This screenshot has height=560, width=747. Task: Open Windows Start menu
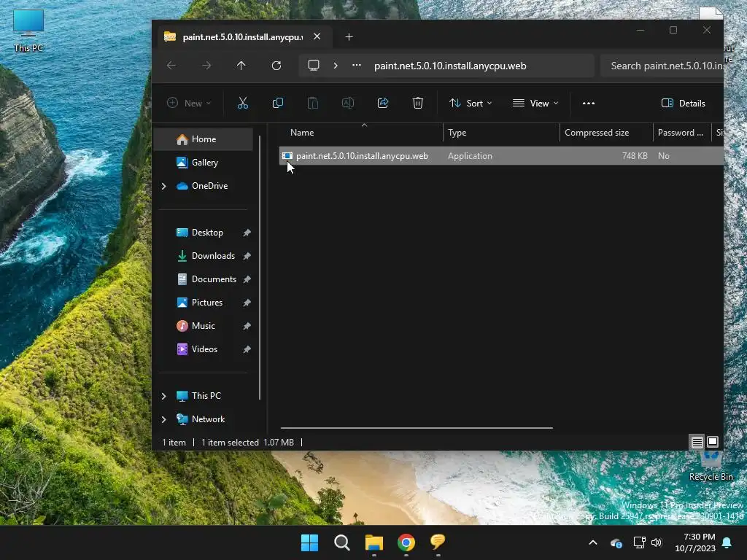point(309,542)
